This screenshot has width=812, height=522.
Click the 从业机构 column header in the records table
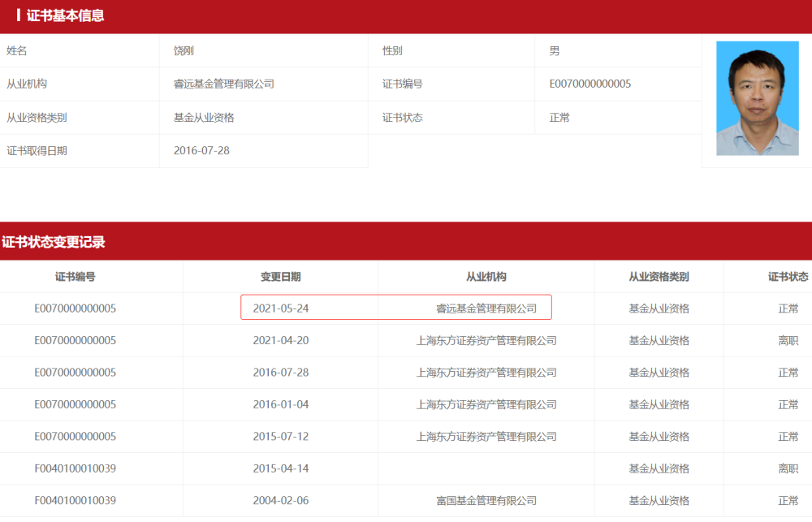coord(486,277)
